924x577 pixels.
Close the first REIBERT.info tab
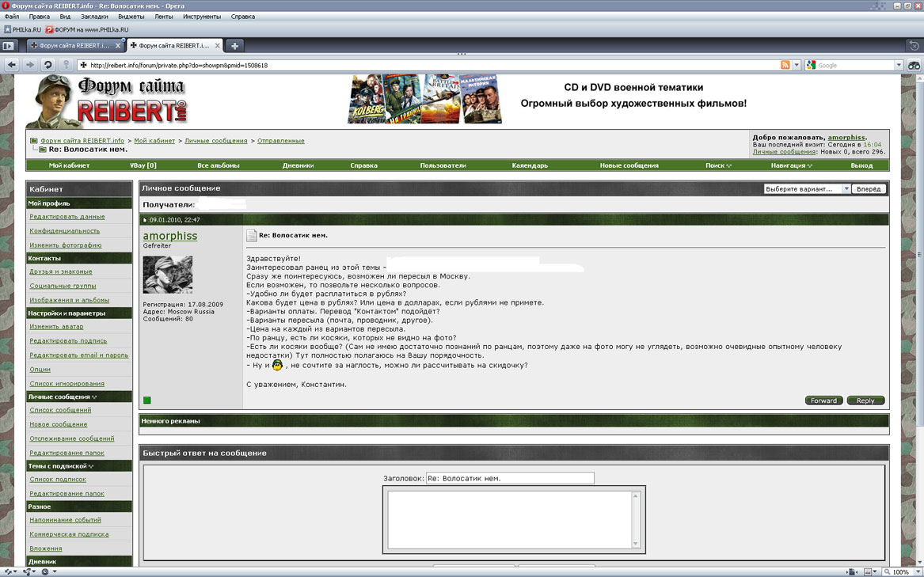point(118,45)
